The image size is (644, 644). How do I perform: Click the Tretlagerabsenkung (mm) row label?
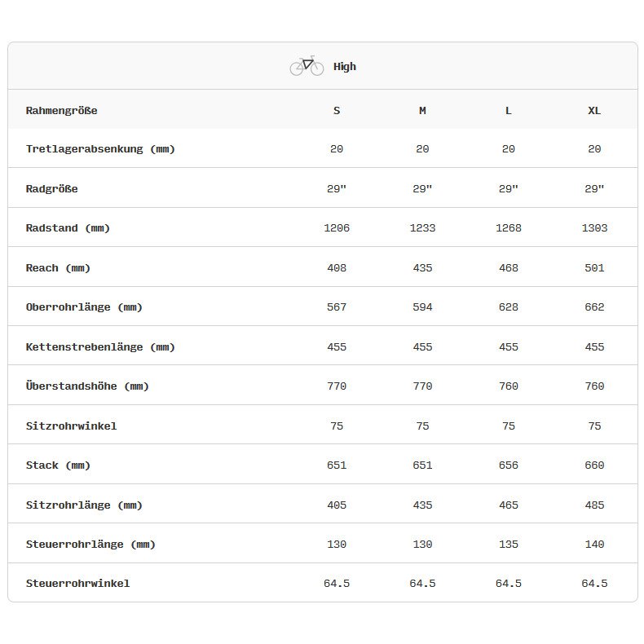[100, 149]
